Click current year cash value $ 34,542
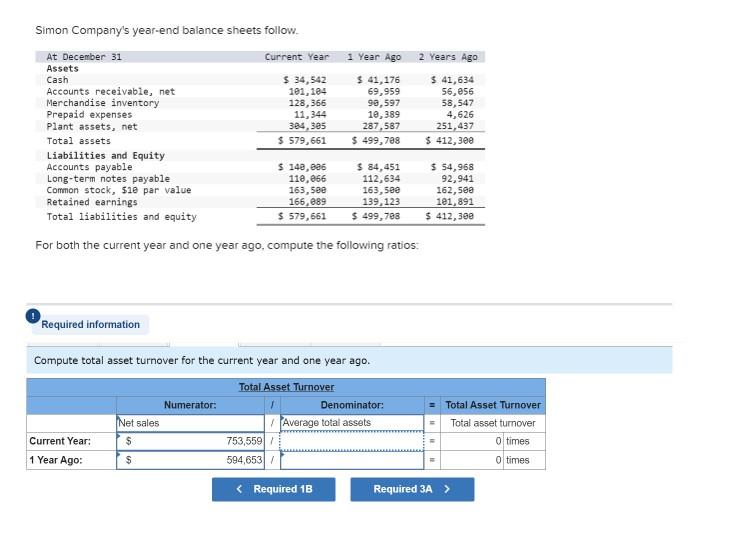Viewport: 739px width, 553px height. point(304,80)
